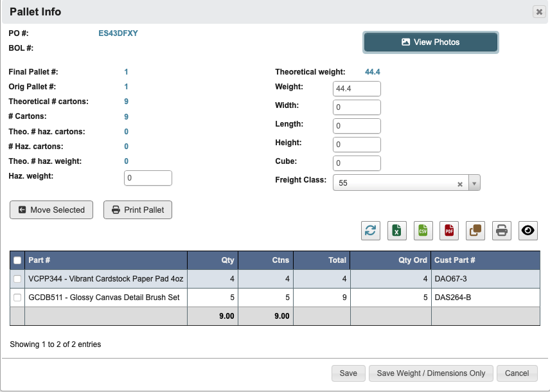The image size is (550, 392).
Task: Export table to Excel icon
Action: tap(396, 231)
